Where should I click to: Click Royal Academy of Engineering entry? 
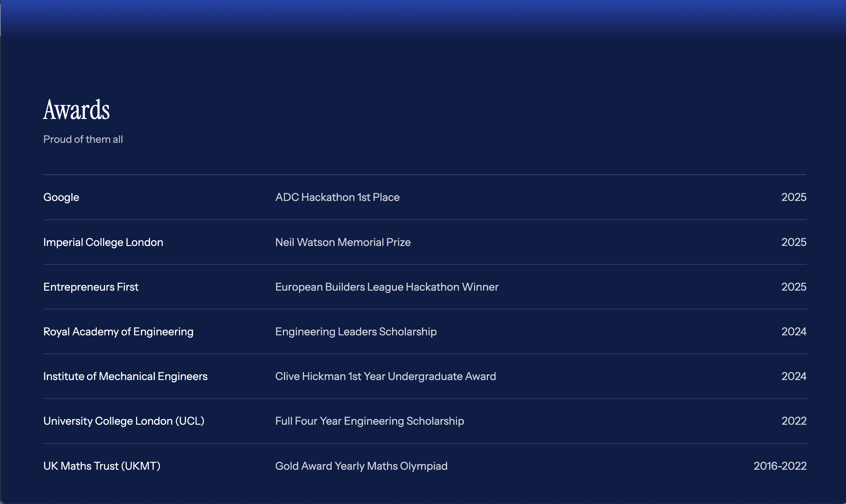(x=118, y=332)
